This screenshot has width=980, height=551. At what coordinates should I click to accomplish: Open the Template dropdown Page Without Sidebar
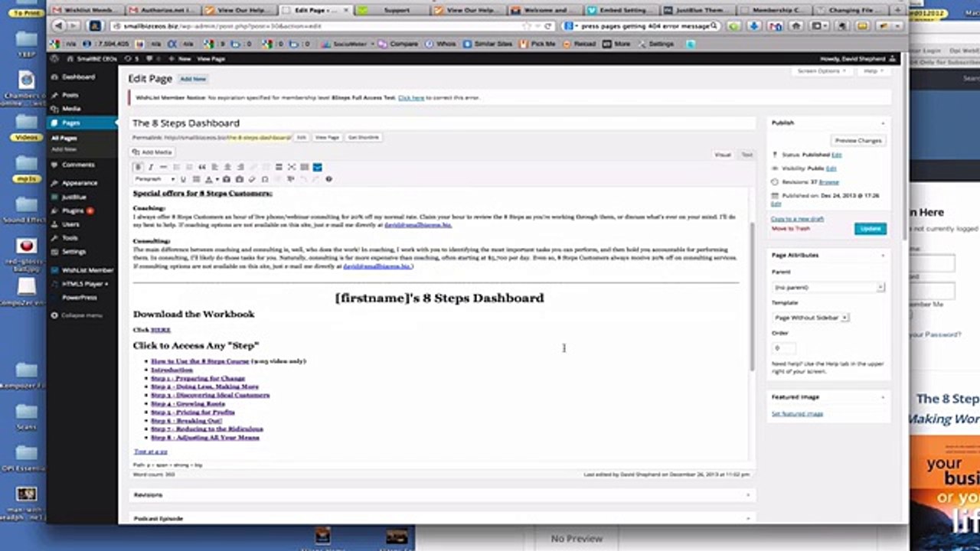[x=811, y=317]
